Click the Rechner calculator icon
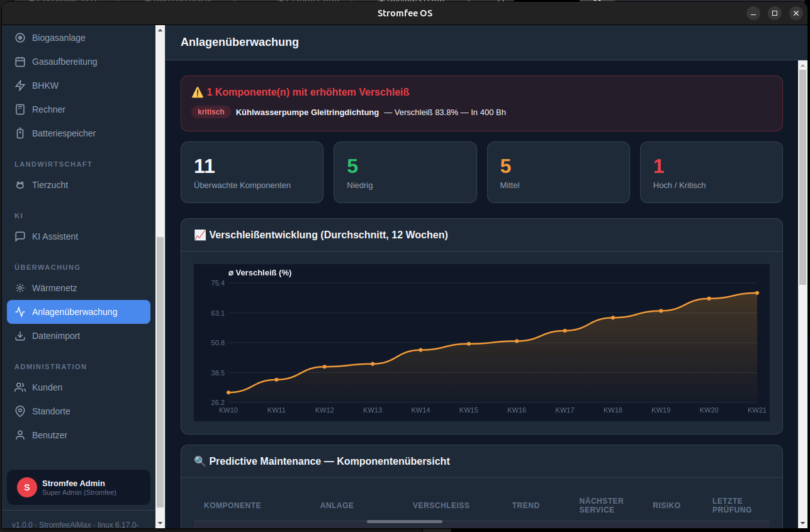This screenshot has width=810, height=532. coord(20,109)
